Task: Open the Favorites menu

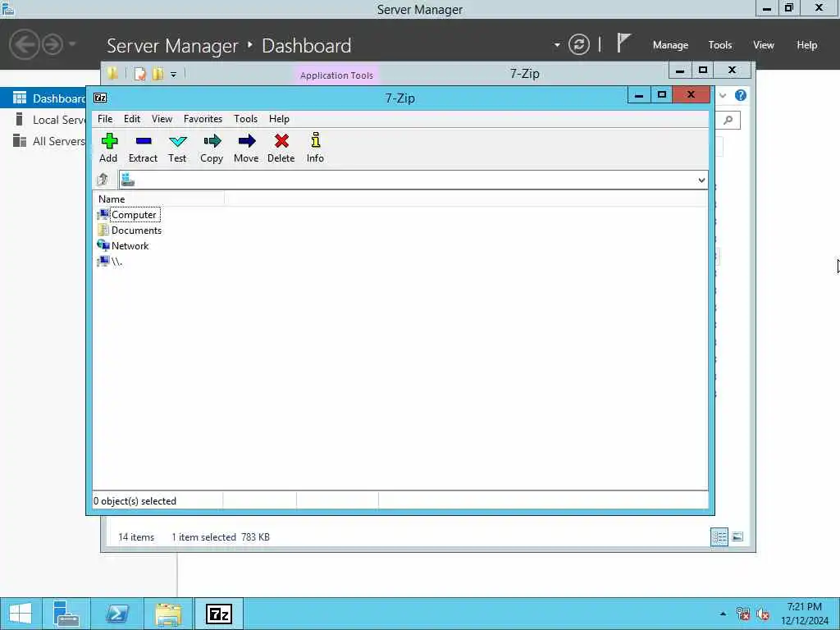Action: tap(203, 119)
